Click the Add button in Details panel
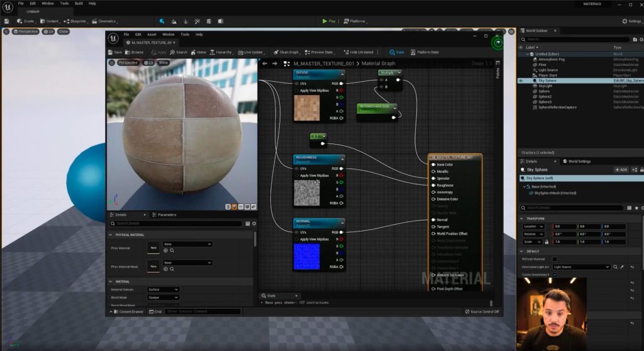 [621, 170]
